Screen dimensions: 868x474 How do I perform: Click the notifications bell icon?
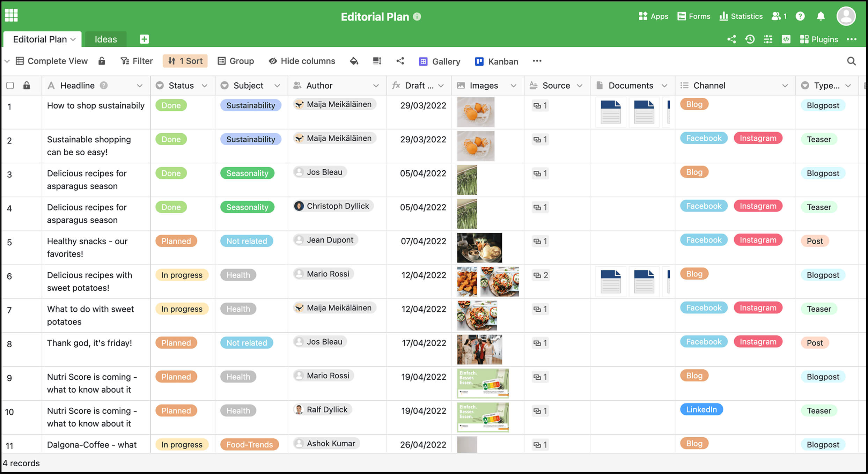click(x=821, y=16)
